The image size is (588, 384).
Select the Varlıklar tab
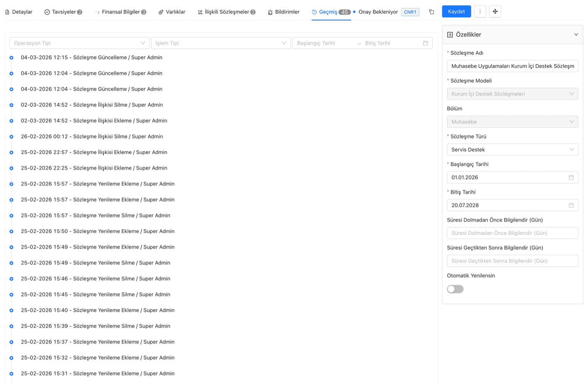pos(172,12)
